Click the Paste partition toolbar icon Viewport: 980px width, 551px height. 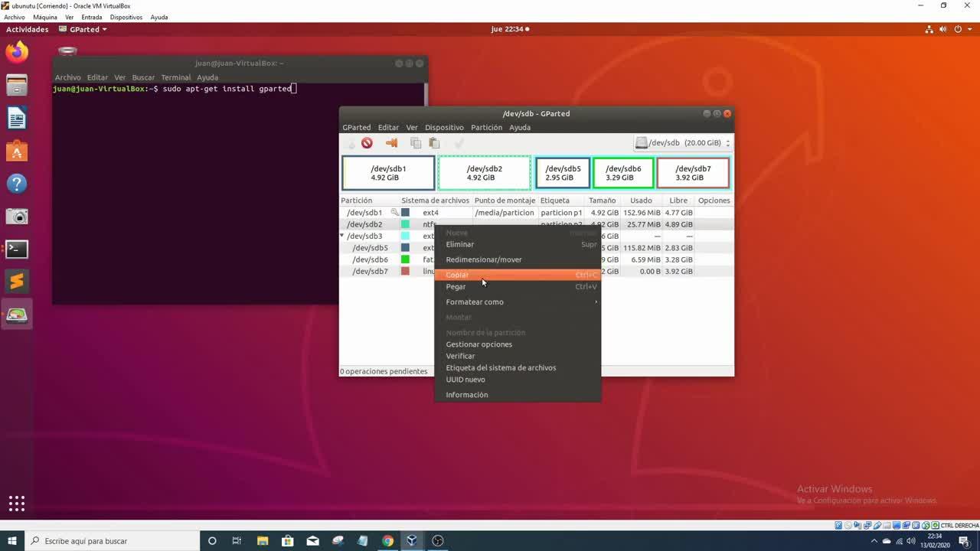pyautogui.click(x=434, y=143)
